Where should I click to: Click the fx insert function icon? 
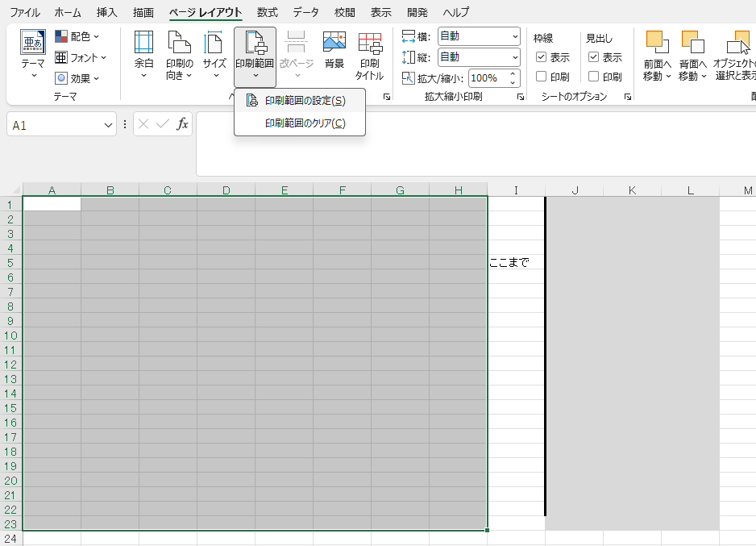[x=182, y=124]
